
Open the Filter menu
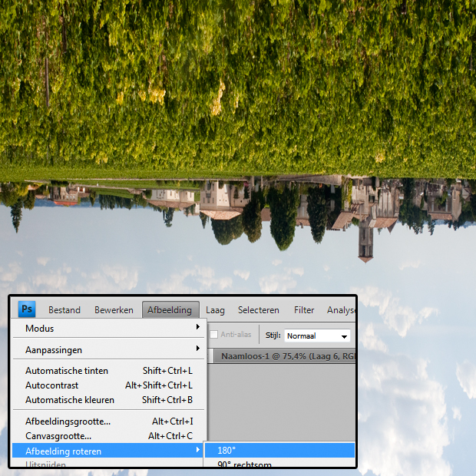[x=304, y=310]
